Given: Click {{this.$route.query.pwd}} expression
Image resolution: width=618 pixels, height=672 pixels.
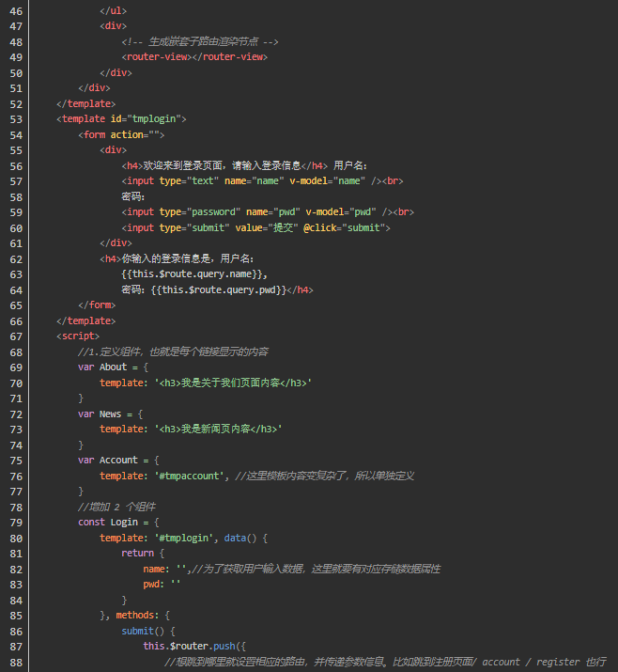Looking at the screenshot, I should point(218,289).
